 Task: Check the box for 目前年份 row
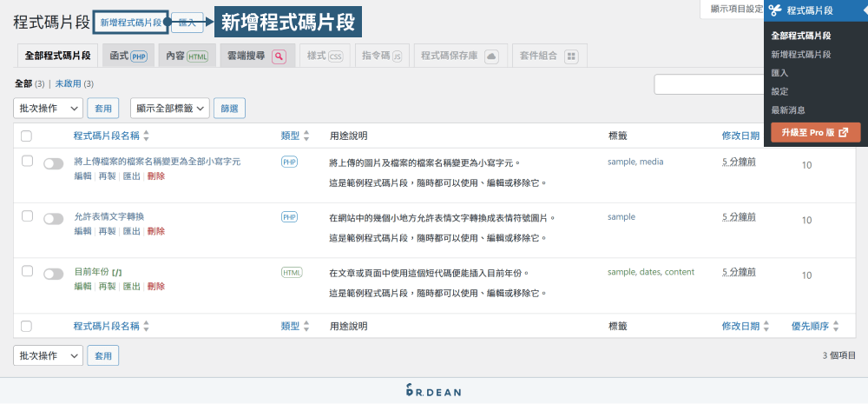(27, 272)
